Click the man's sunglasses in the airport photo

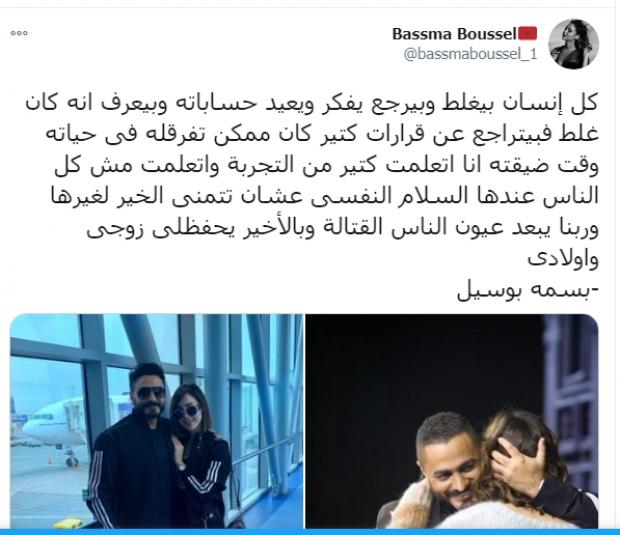151,393
